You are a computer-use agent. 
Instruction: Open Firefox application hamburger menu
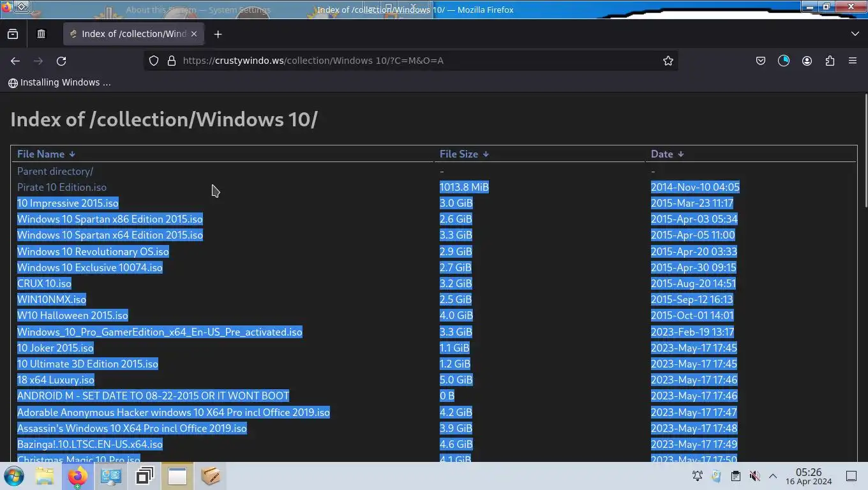point(853,61)
